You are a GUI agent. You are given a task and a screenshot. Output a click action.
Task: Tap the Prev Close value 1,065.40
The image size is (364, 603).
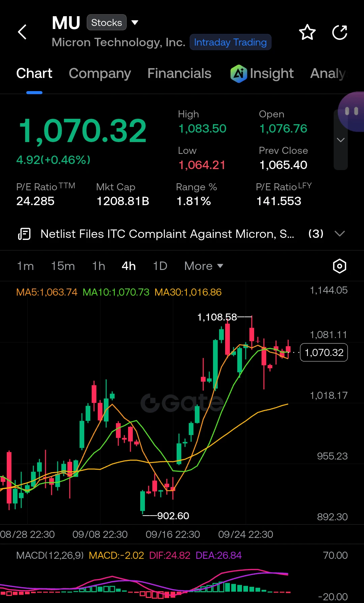(283, 165)
